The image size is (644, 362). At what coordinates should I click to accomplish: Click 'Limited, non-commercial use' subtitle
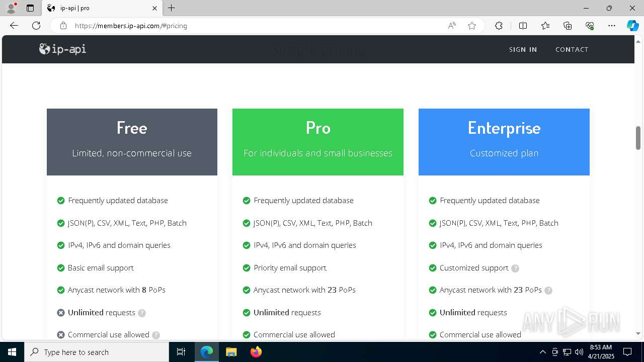[132, 153]
